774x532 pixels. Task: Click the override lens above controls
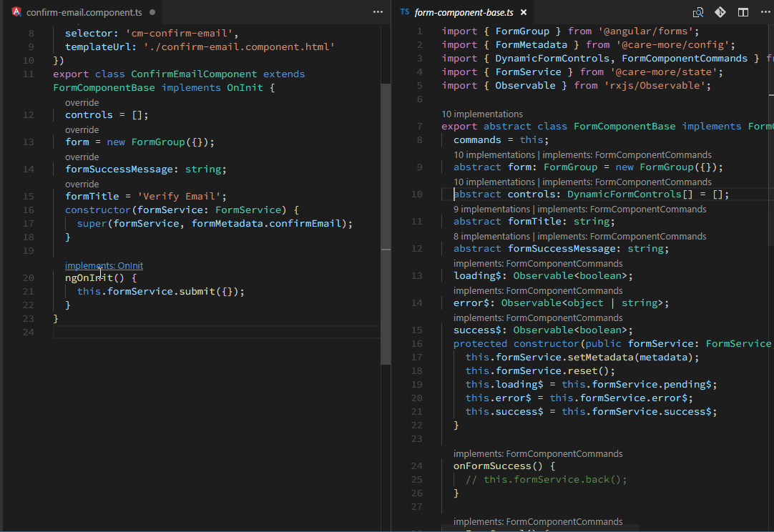82,103
